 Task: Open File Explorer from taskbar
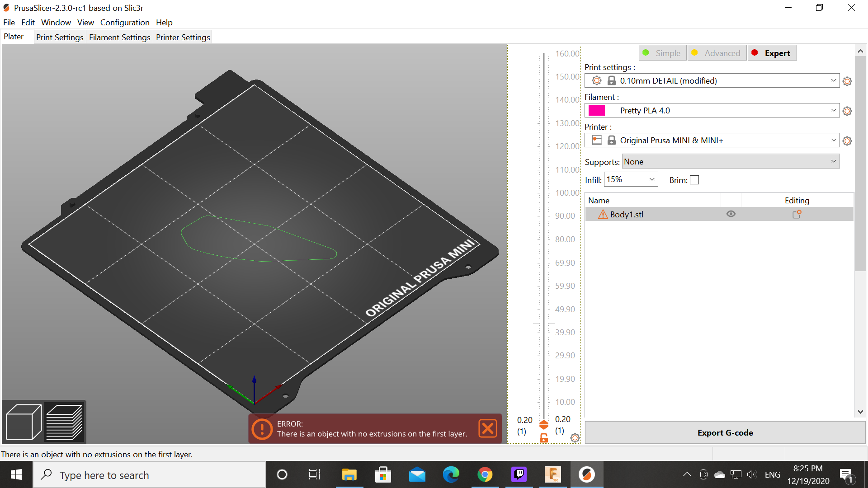349,474
